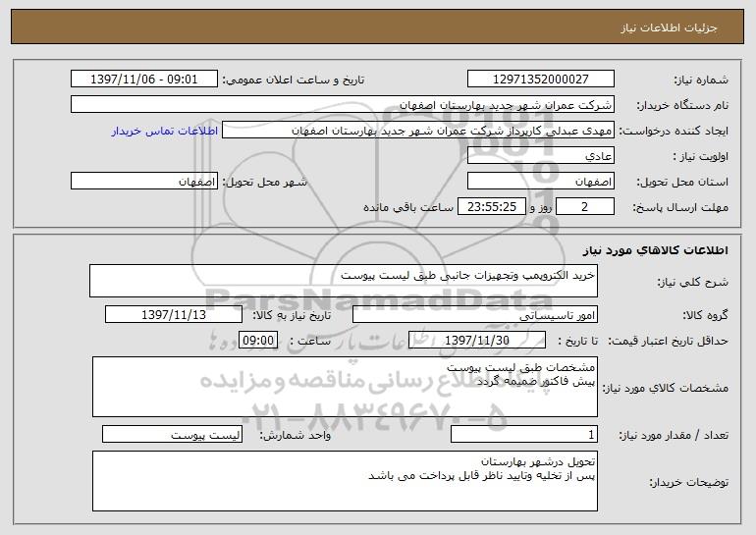756x535 pixels.
Task: Click the label اولویت نیاز
Action: coord(701,157)
